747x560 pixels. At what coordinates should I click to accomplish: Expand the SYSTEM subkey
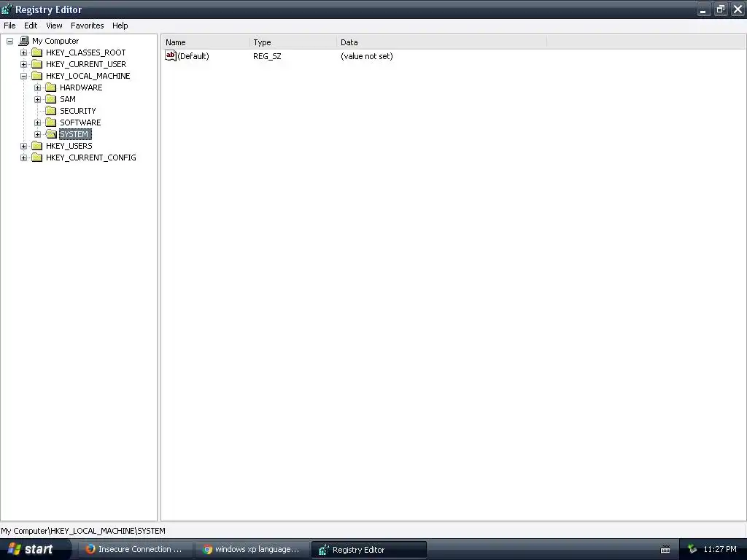38,134
